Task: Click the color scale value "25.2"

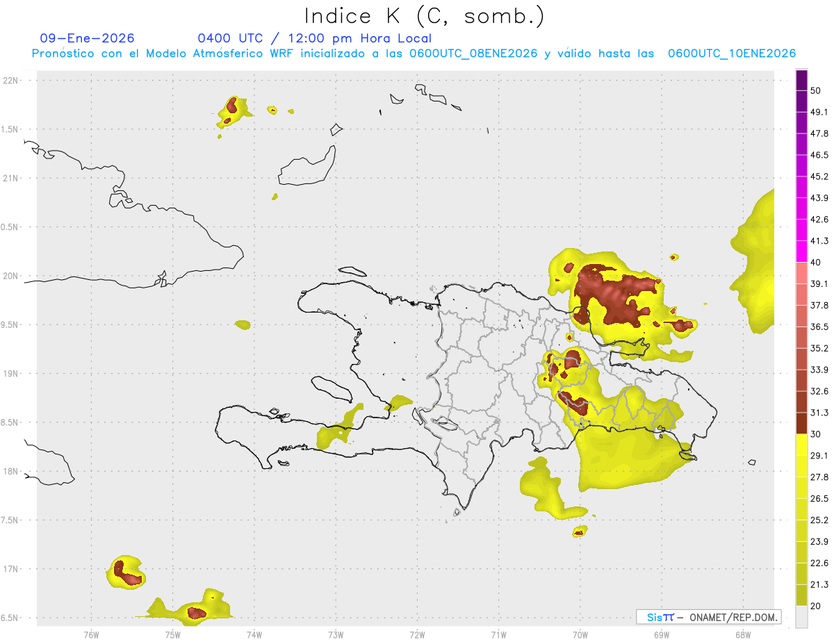Action: tap(819, 520)
